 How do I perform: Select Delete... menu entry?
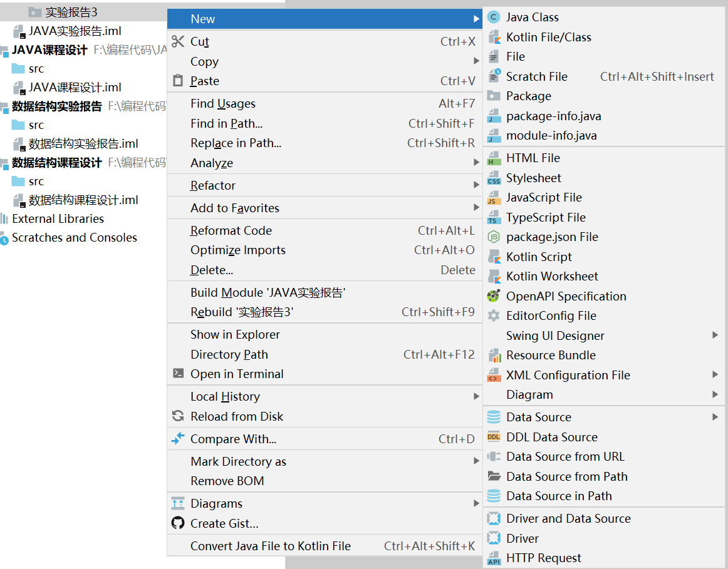(325, 270)
